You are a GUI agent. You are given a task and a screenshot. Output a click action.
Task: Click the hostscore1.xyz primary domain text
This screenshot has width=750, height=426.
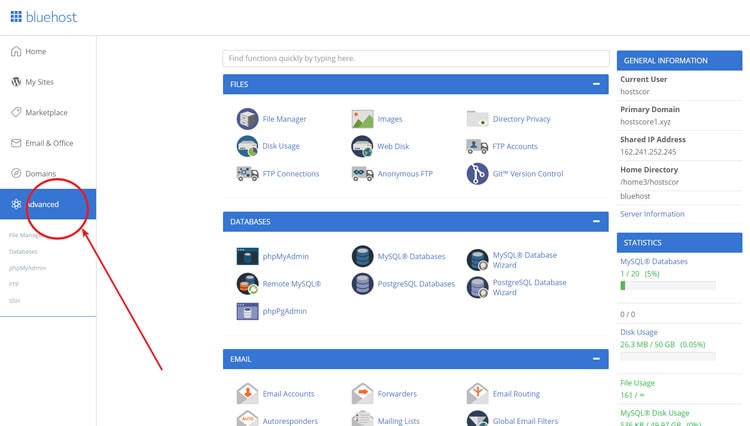[645, 121]
